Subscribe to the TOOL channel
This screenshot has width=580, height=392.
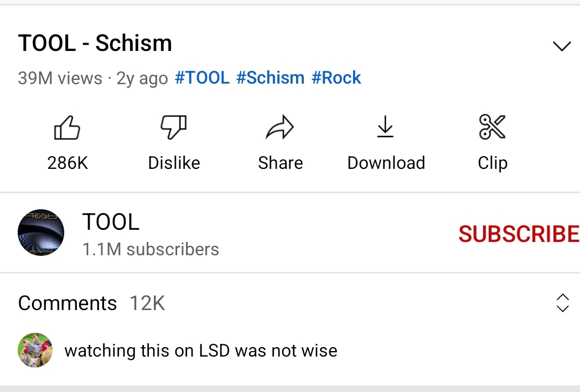click(x=518, y=234)
